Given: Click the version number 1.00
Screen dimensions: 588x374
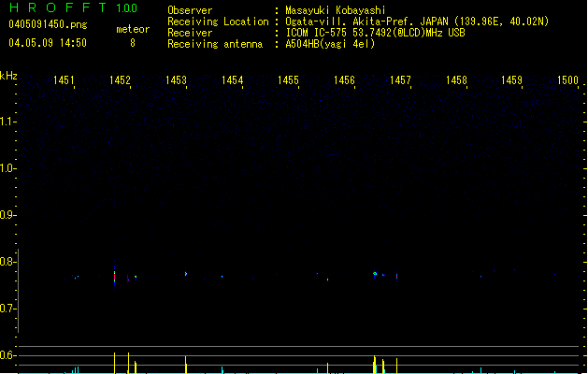Looking at the screenshot, I should click(126, 8).
